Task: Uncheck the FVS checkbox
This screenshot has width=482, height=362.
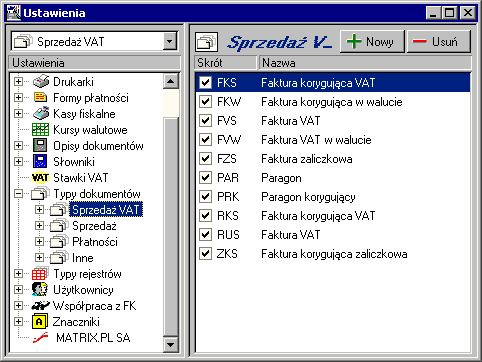Action: (205, 120)
